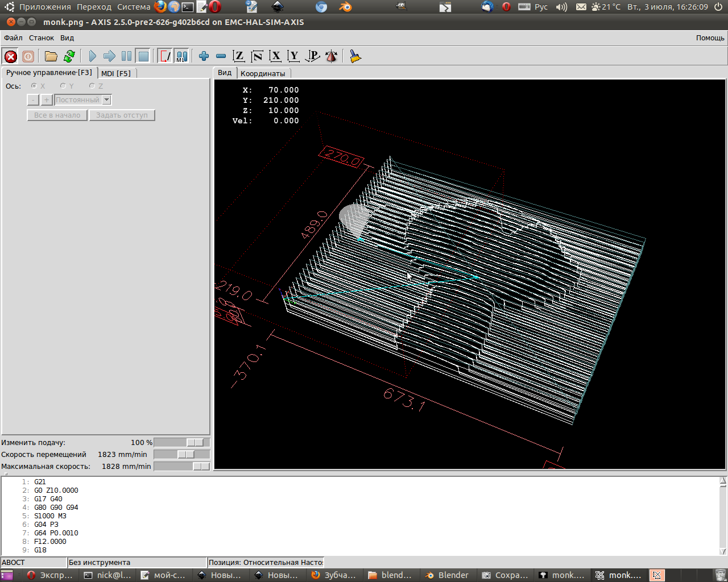Toggle the optional pause M1 button
Screen dimensions: 728x582
[181, 56]
